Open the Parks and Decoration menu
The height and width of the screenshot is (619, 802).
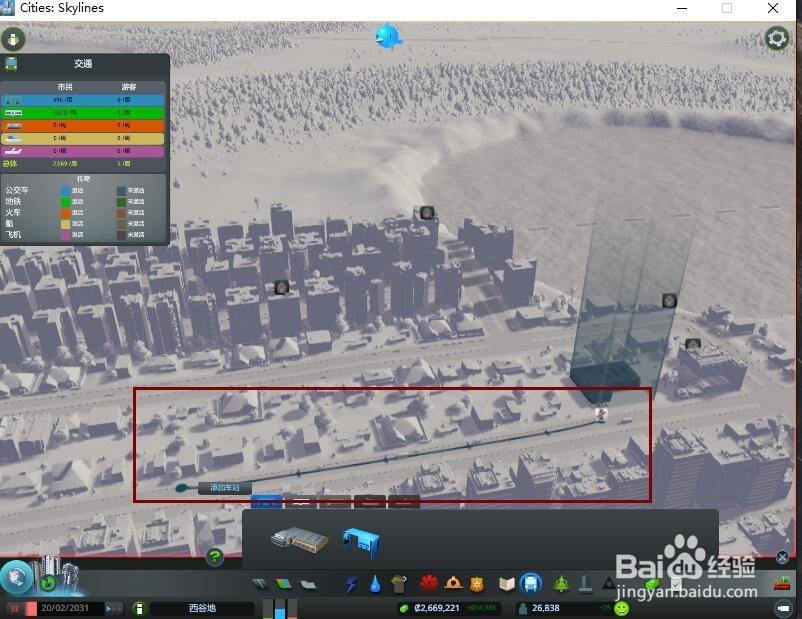[561, 583]
